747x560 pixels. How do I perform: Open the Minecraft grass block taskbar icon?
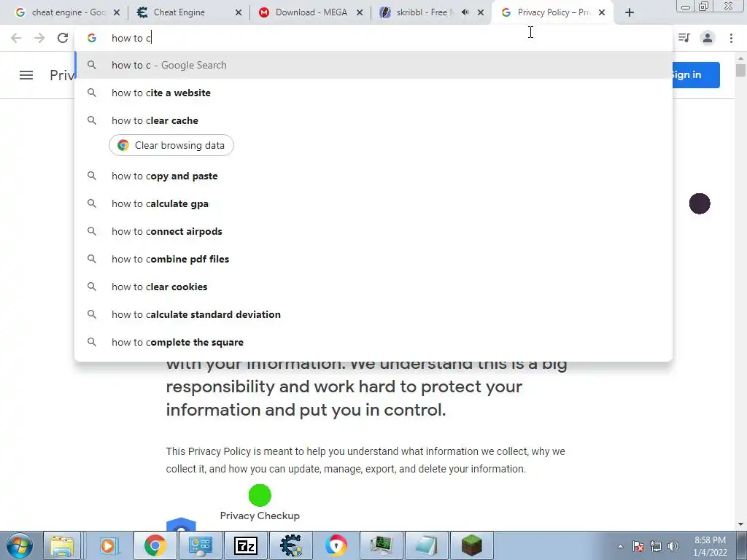click(472, 545)
